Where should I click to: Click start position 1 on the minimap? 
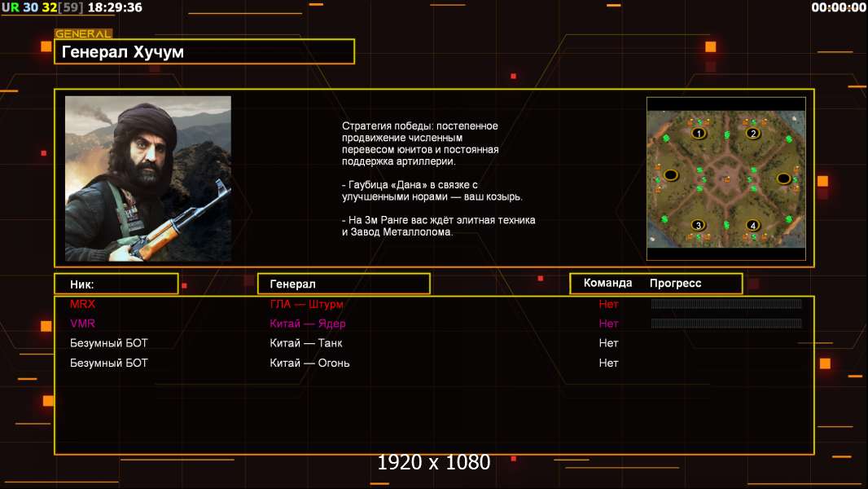(699, 134)
